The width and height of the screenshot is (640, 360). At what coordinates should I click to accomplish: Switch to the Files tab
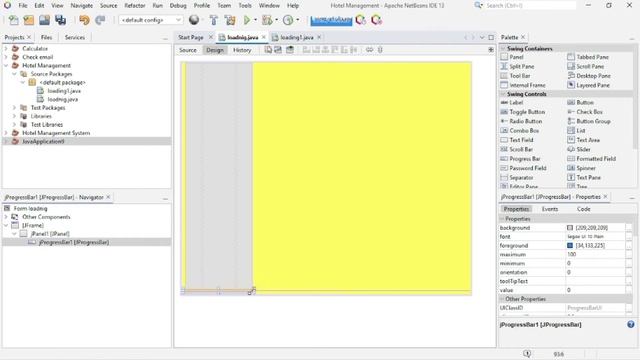[47, 37]
